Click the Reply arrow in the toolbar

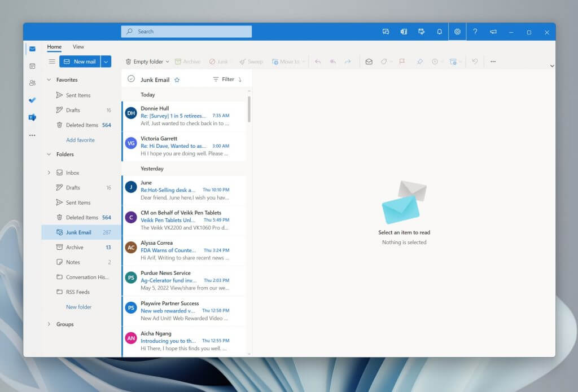click(x=318, y=61)
